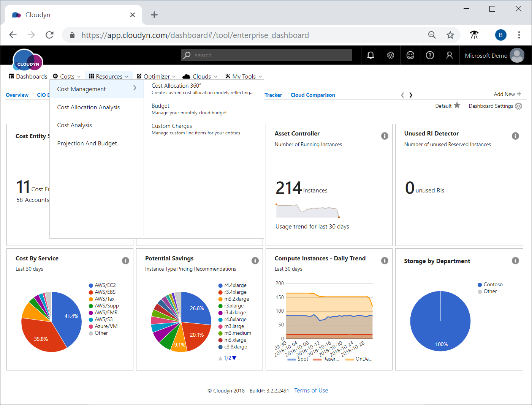This screenshot has height=405, width=532.
Task: Show info for Compute Instances Daily Trend
Action: [385, 260]
